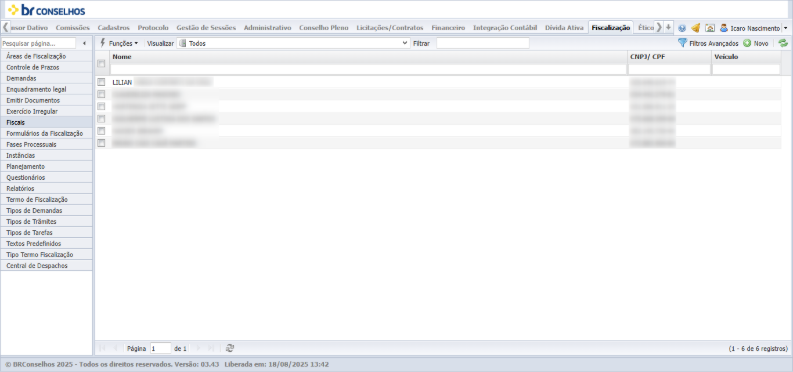The height and width of the screenshot is (372, 793).
Task: Click the orange notification bell icon
Action: pyautogui.click(x=695, y=28)
